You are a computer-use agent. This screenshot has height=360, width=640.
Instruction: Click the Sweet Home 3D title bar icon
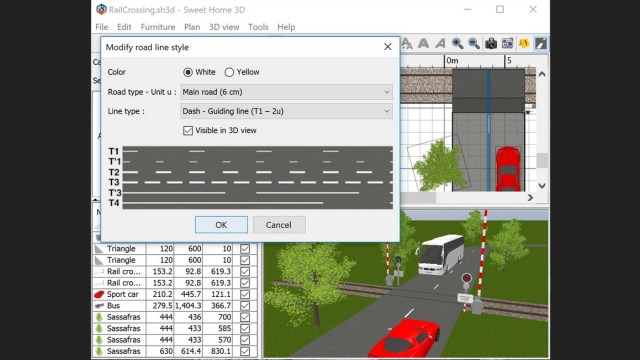pyautogui.click(x=101, y=9)
